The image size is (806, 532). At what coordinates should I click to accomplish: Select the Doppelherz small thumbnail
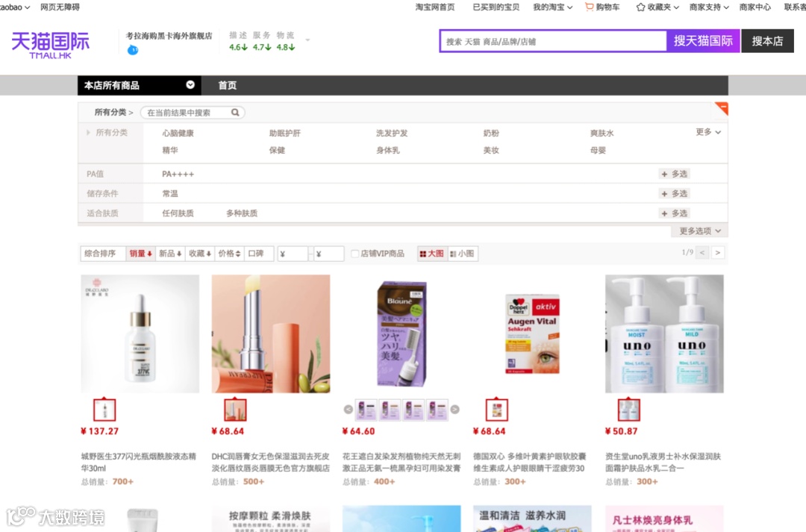click(496, 410)
